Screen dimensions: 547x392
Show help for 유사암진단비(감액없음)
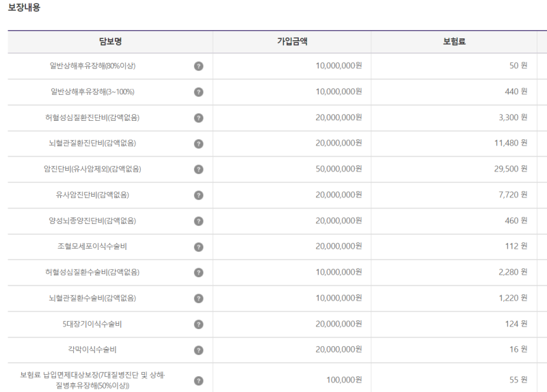coord(198,195)
